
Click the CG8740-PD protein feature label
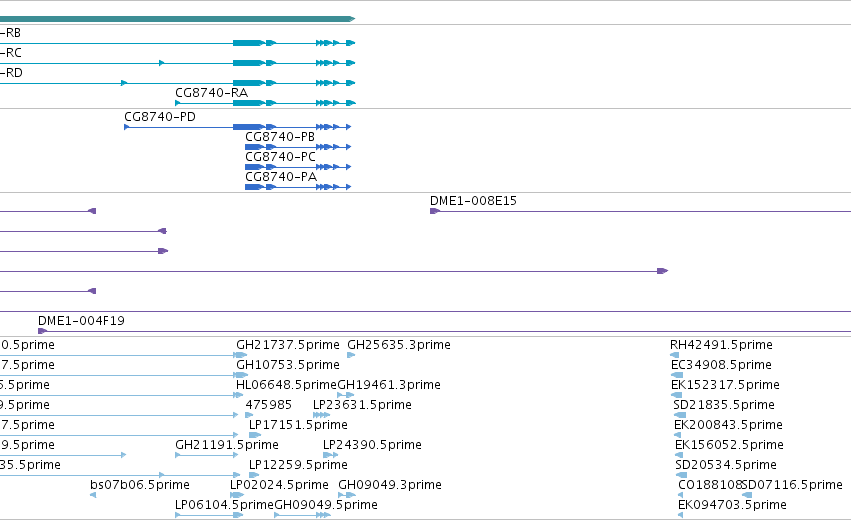tap(160, 117)
